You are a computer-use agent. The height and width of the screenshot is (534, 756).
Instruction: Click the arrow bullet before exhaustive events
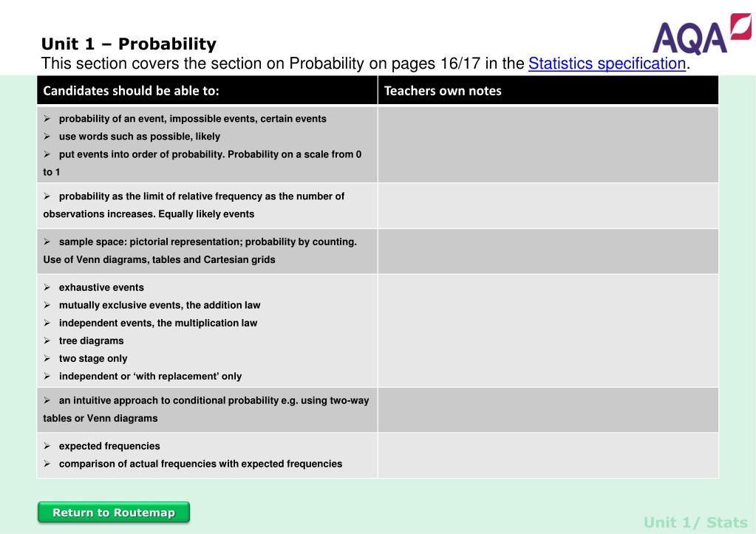point(47,287)
